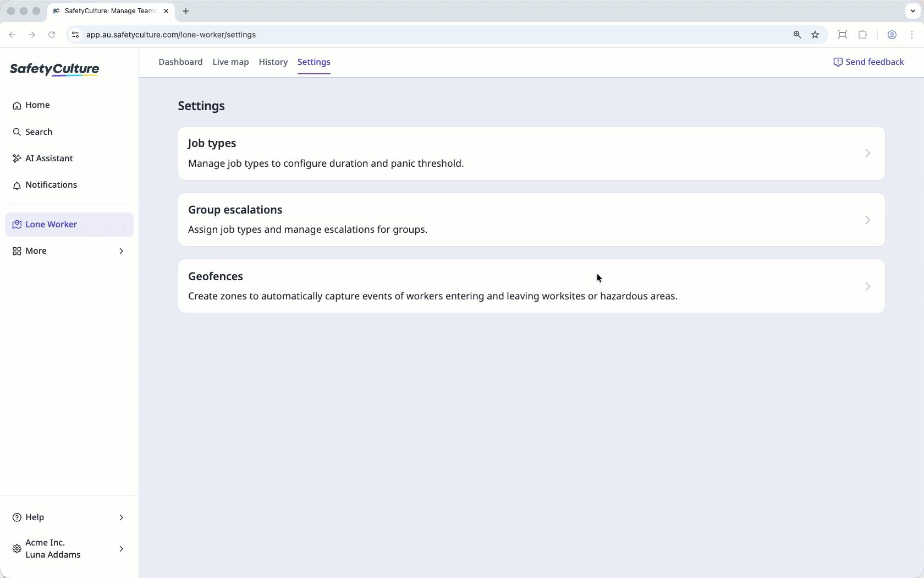Open the Group escalations settings heading

[235, 210]
